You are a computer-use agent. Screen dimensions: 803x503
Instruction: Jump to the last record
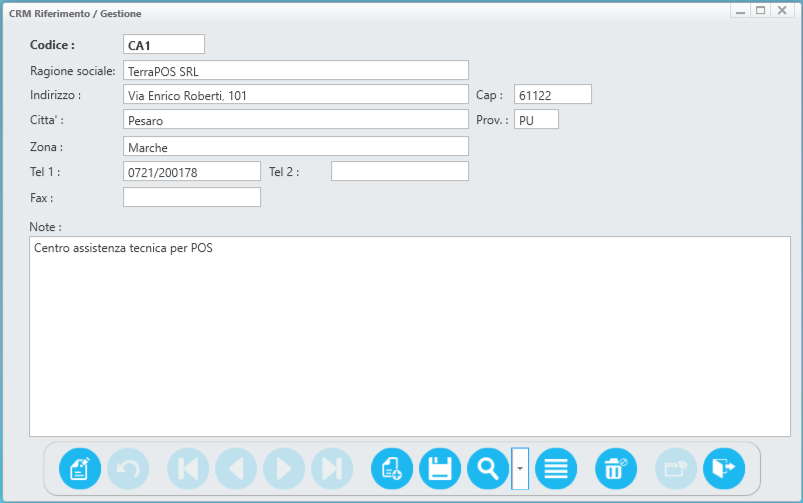coord(332,468)
